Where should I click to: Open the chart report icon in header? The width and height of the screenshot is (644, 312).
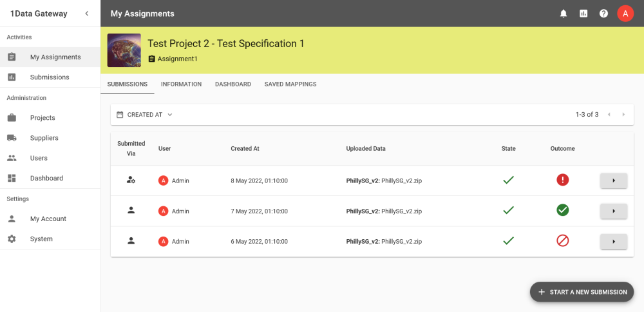tap(583, 14)
